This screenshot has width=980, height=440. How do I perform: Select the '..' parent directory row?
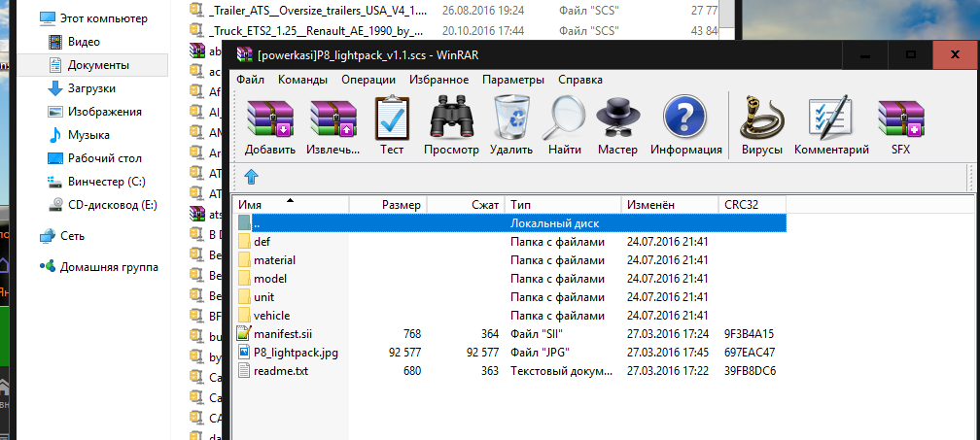click(510, 222)
